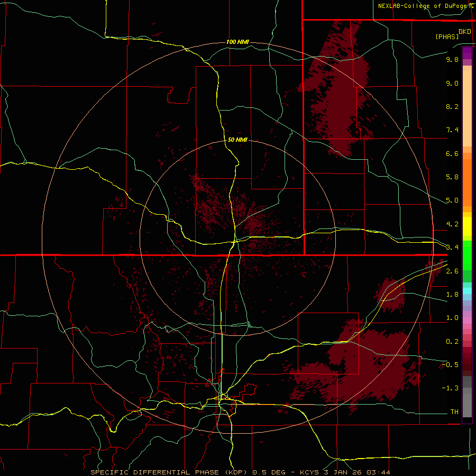Screen dimensions: 476x476
Task: Click the KCYS station identifier
Action: tap(310, 472)
